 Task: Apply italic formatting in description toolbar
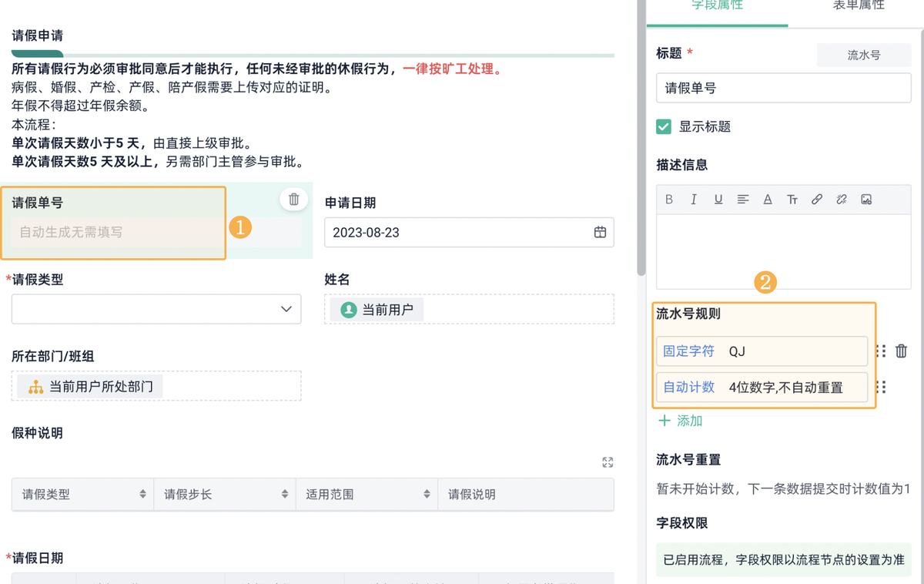click(x=694, y=199)
